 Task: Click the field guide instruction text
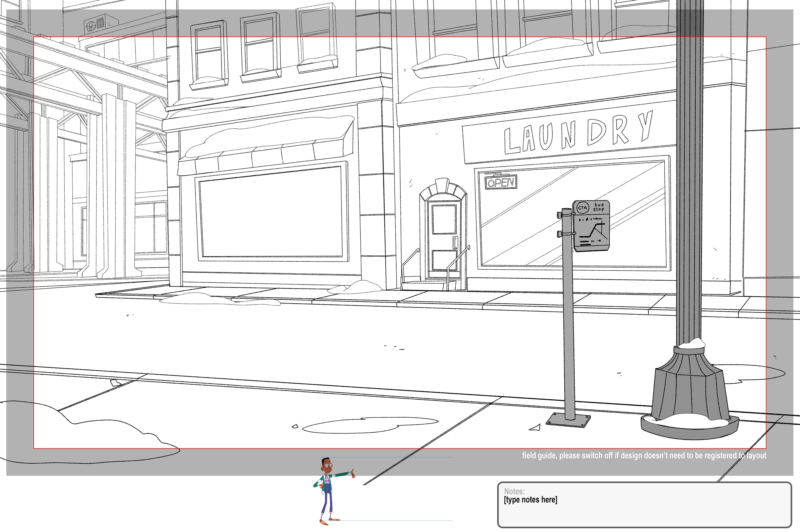pos(644,455)
